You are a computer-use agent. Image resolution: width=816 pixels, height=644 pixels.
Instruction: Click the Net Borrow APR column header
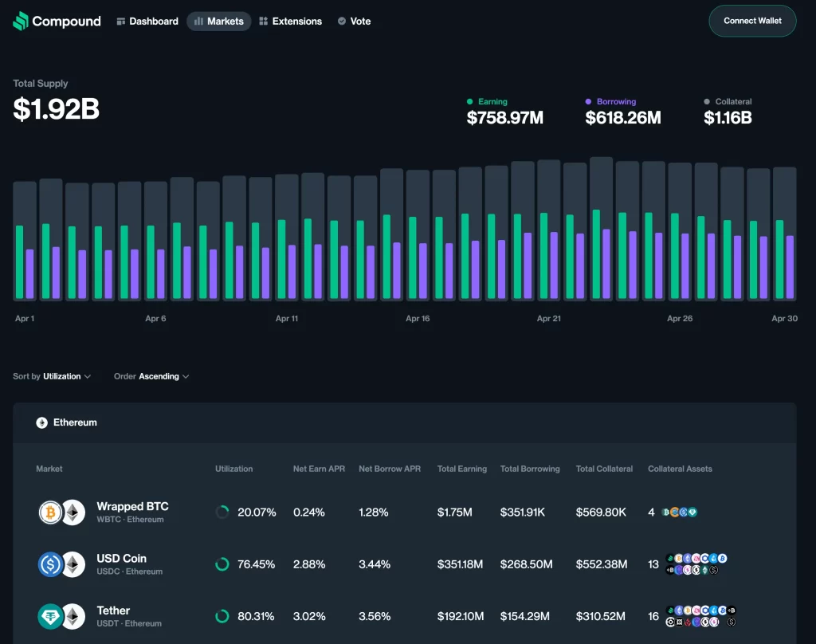tap(390, 469)
